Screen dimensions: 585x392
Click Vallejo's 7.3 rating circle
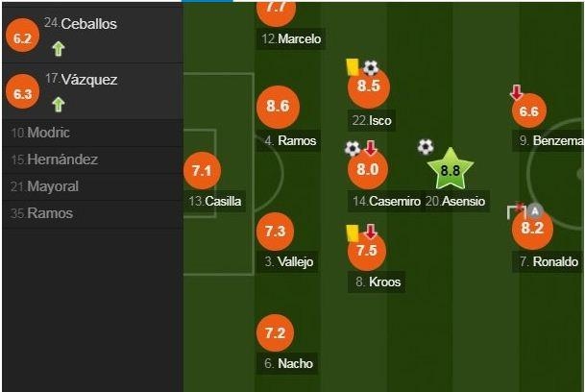pos(275,231)
